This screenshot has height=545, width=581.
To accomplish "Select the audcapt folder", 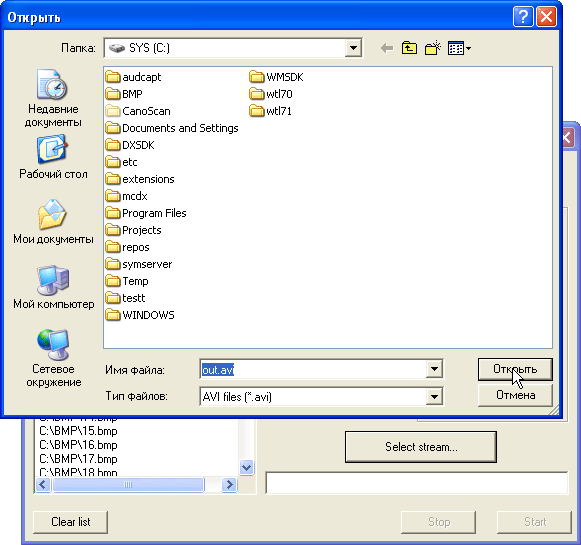I will [133, 77].
